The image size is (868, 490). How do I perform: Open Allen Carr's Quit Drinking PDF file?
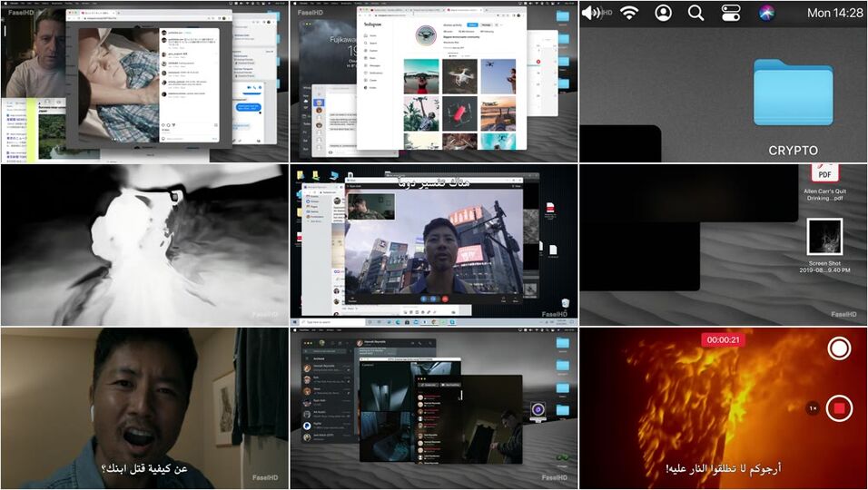pyautogui.click(x=824, y=172)
